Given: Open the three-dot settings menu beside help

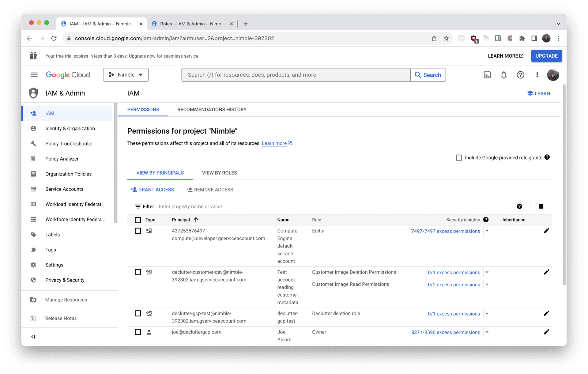Looking at the screenshot, I should pos(537,75).
